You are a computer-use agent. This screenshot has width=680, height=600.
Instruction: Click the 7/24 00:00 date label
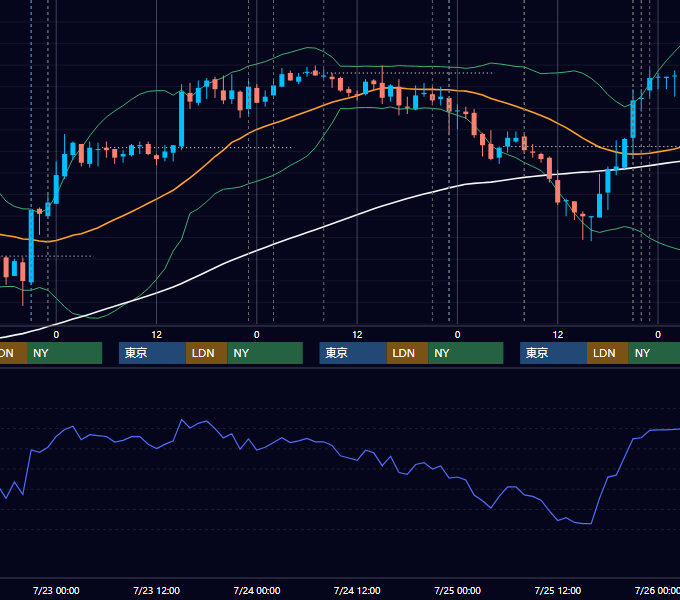pos(257,590)
